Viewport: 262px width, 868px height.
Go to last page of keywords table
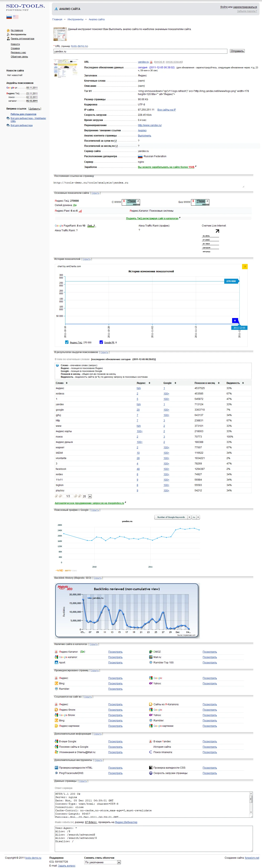click(80, 496)
